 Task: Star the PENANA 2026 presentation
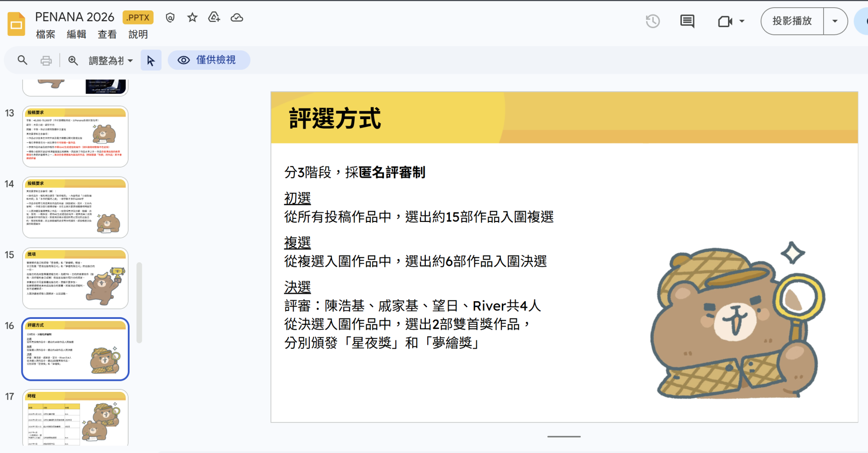pos(193,18)
